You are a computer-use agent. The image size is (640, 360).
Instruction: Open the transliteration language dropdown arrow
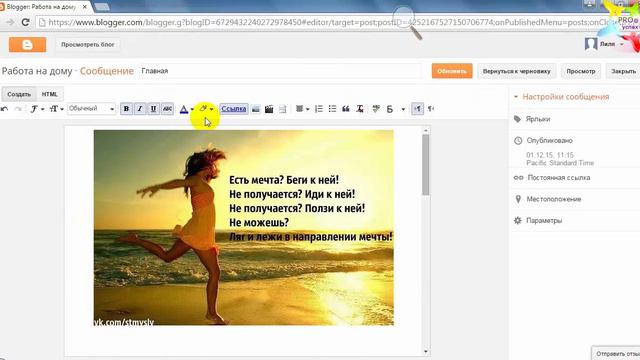pyautogui.click(x=403, y=109)
